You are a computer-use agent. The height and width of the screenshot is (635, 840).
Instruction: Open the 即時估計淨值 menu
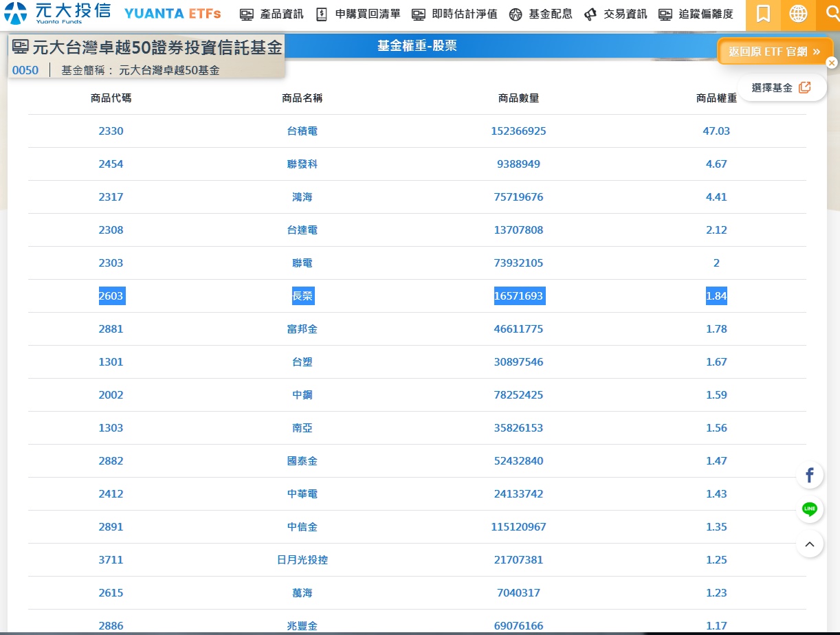coord(454,14)
